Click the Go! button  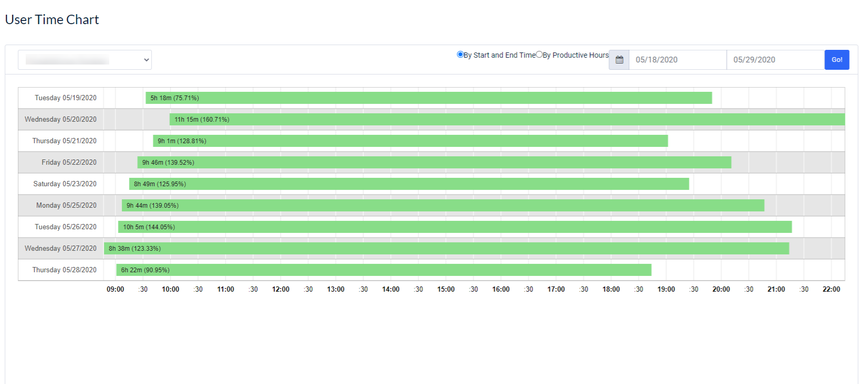pyautogui.click(x=837, y=60)
